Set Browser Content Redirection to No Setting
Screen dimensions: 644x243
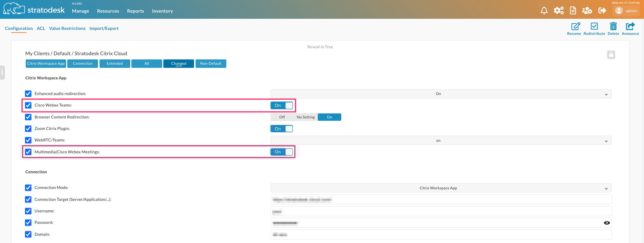(306, 117)
